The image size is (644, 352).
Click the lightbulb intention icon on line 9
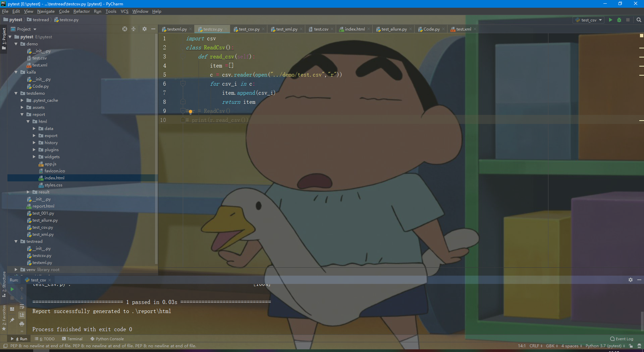click(x=191, y=112)
